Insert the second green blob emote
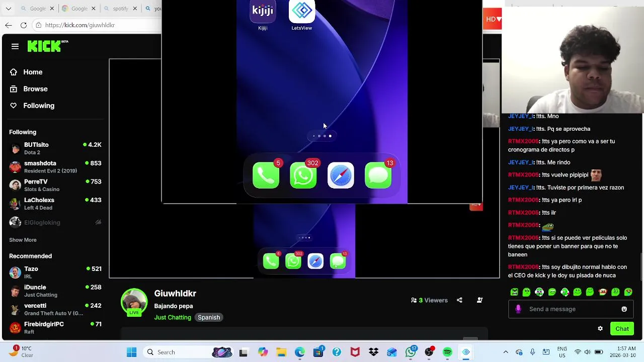The height and width of the screenshot is (362, 644). (527, 292)
